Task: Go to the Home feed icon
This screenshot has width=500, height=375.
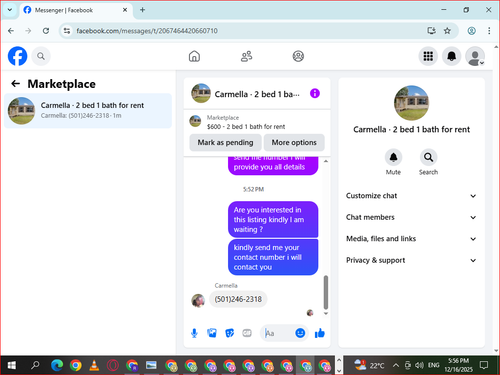Action: 194,56
